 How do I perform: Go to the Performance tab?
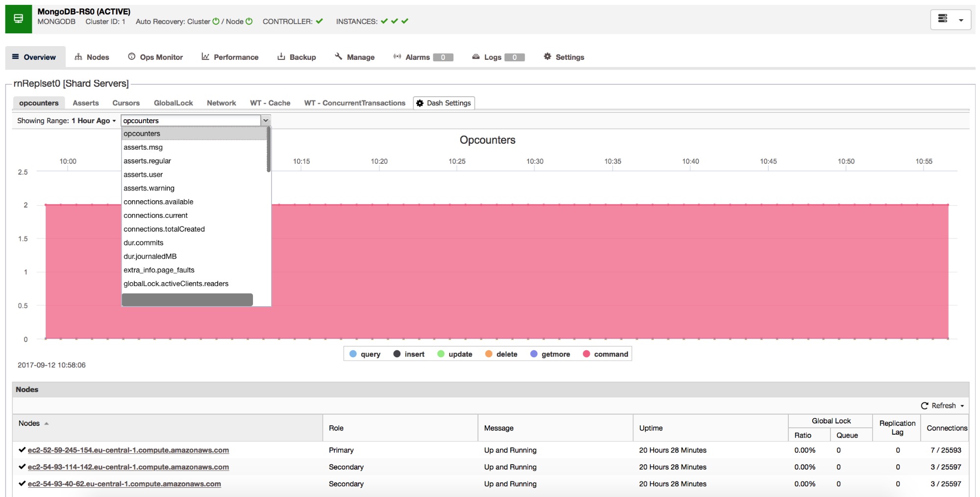tap(230, 57)
